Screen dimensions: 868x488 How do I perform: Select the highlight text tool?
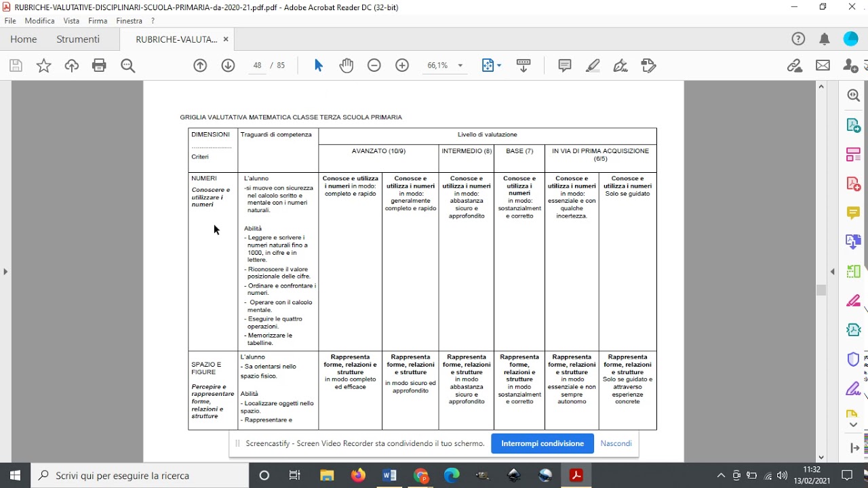pos(593,66)
